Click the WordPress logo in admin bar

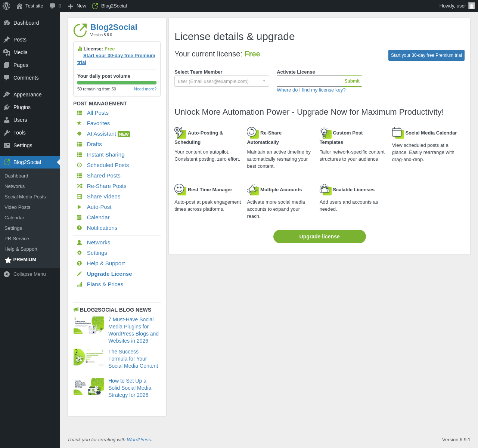click(x=6, y=6)
